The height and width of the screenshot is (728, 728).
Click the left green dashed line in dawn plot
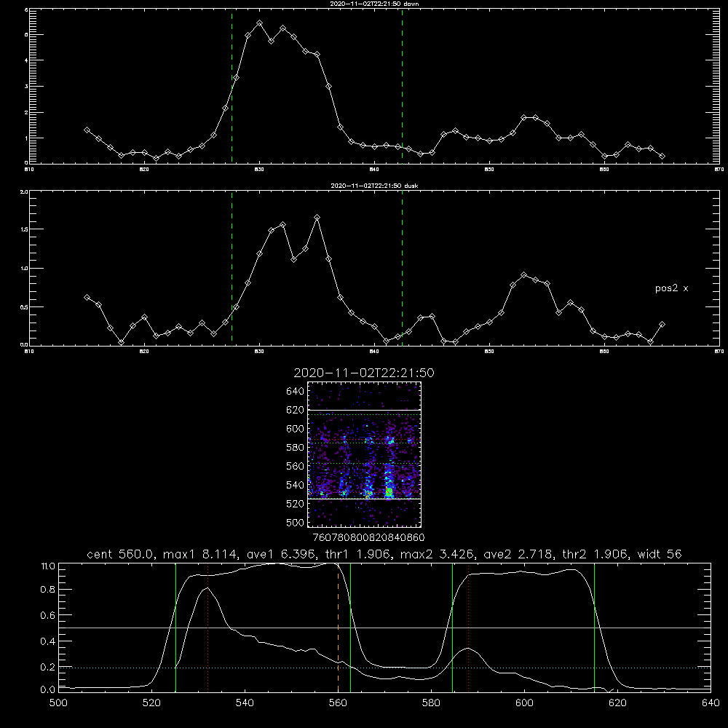click(x=232, y=86)
